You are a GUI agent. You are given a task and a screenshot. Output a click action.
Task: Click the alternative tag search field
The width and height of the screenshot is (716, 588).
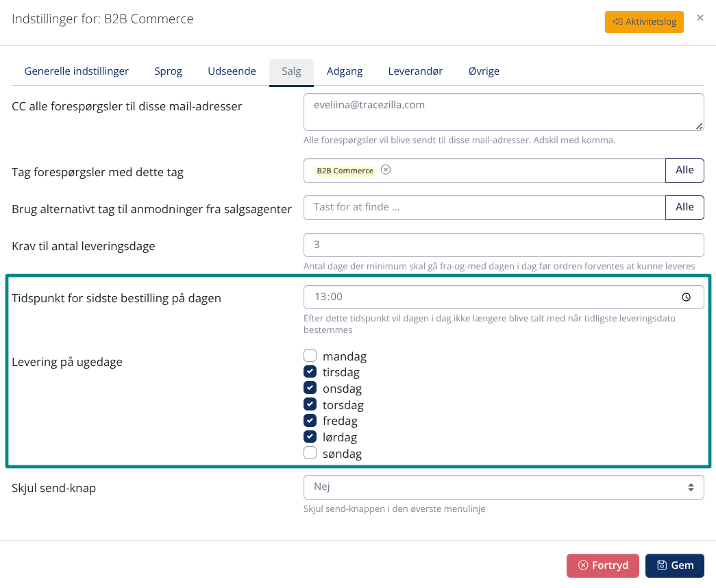[484, 207]
